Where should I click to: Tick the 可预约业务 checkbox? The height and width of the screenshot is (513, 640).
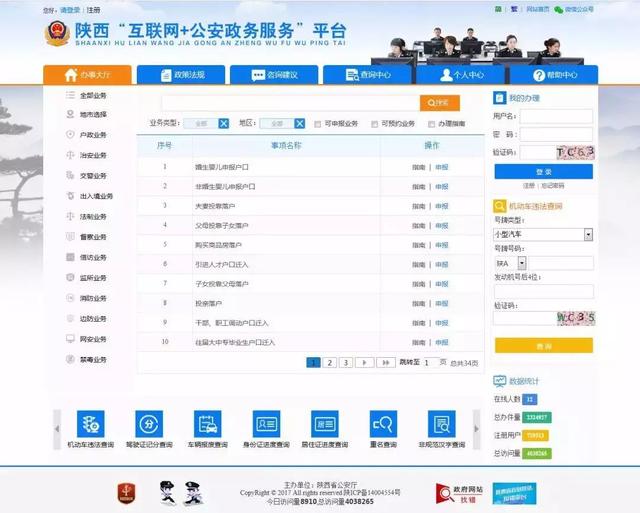374,124
